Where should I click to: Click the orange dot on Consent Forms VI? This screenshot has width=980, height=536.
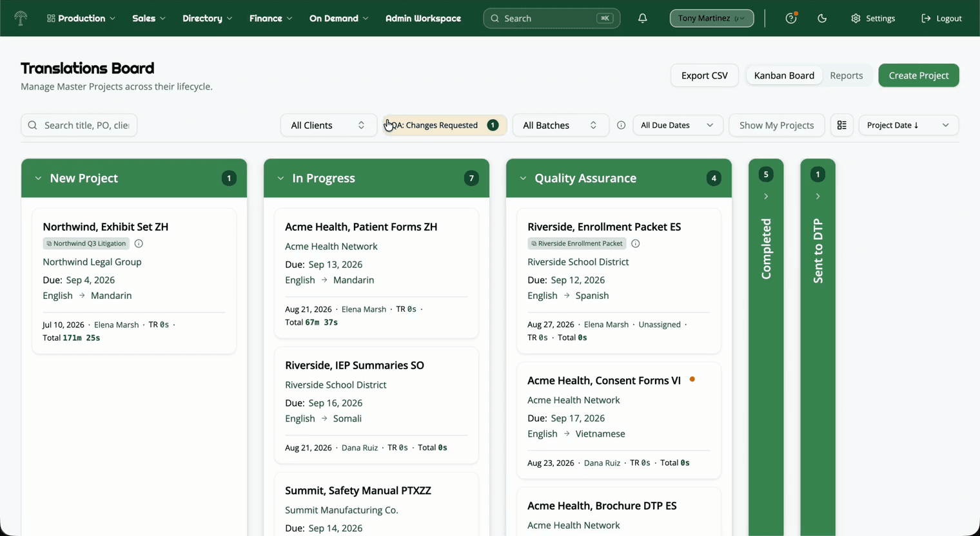[x=692, y=379]
